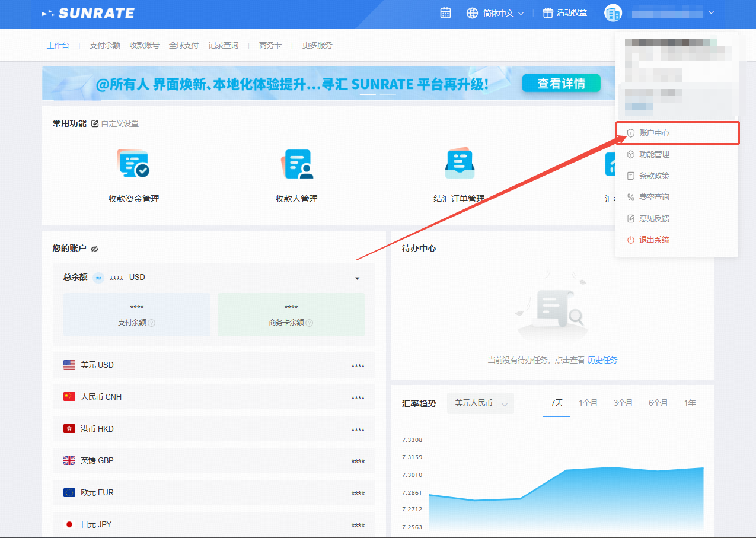Viewport: 756px width, 538px height.
Task: Select the 7天 time range
Action: pyautogui.click(x=557, y=403)
